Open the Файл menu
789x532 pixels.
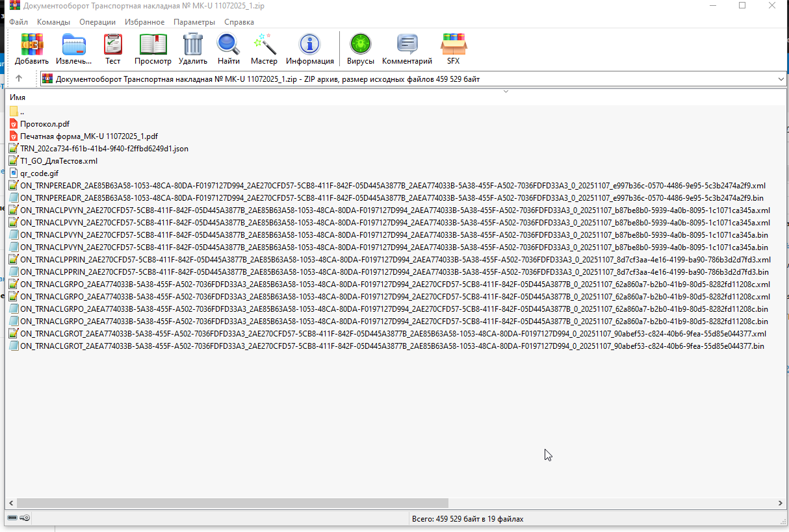click(18, 22)
